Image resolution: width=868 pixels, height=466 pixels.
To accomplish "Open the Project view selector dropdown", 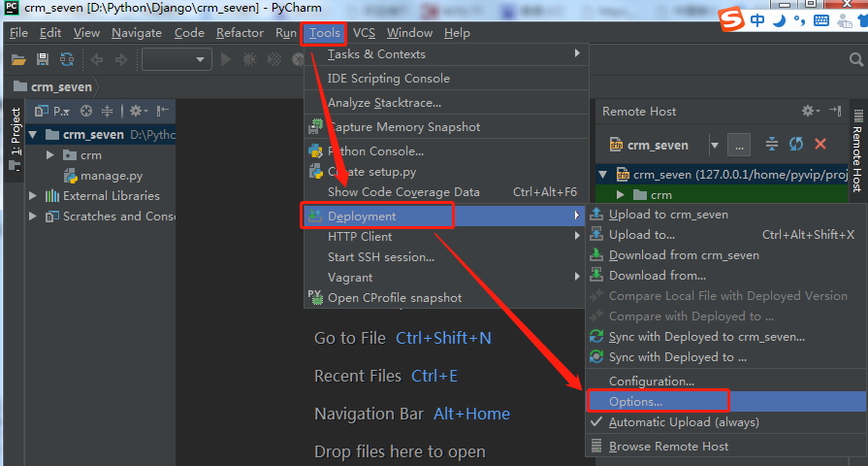I will click(x=52, y=112).
